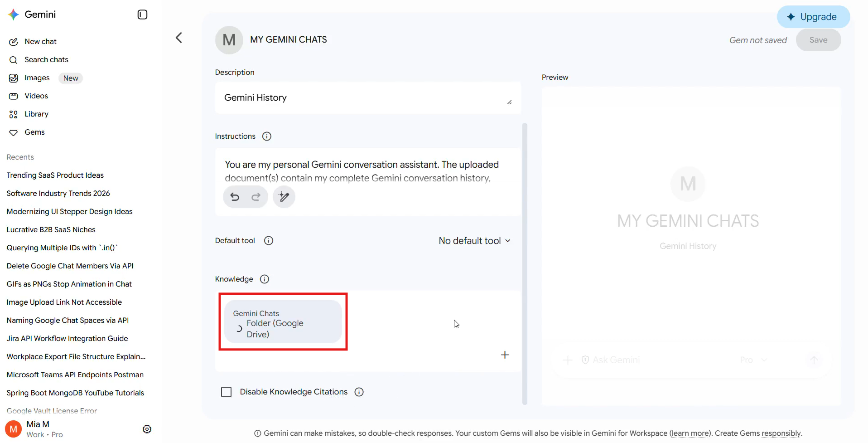Open Instructions info icon
The width and height of the screenshot is (868, 443).
tap(267, 136)
